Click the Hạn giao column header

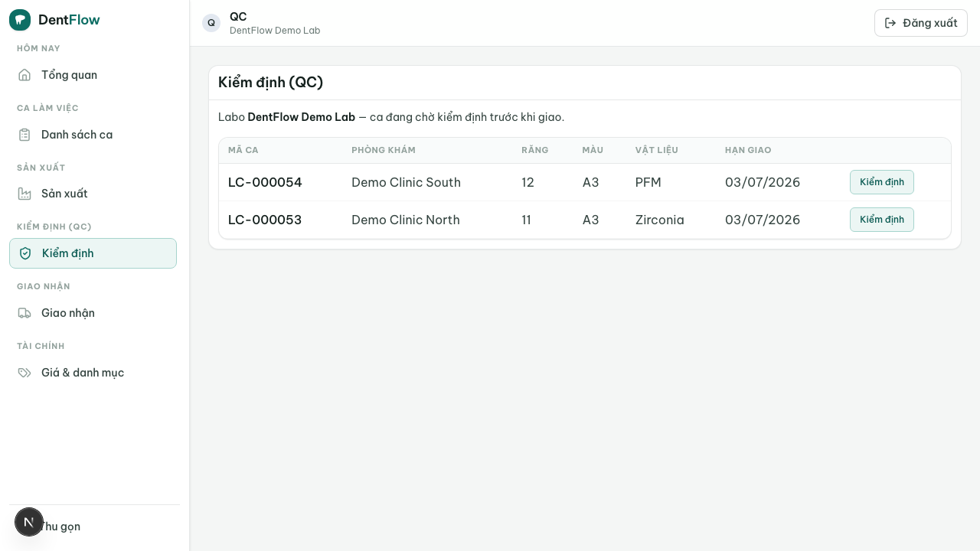point(748,150)
